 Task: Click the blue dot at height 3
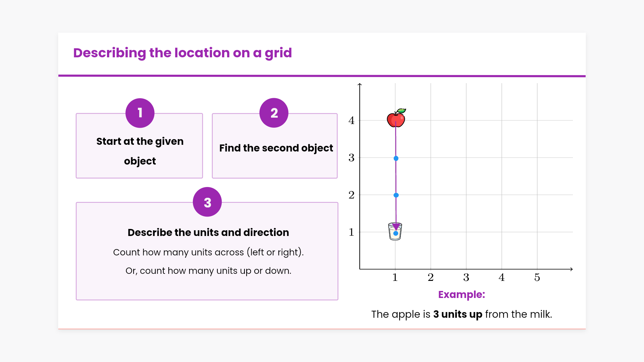pos(396,158)
